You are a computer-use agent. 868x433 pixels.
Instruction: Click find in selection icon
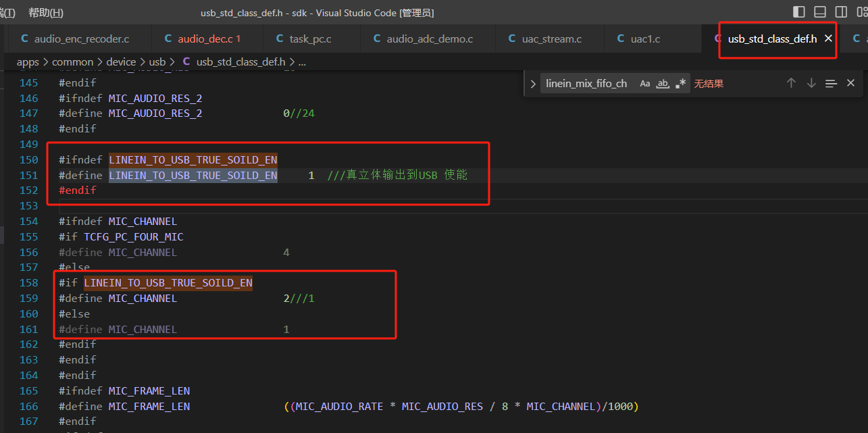click(832, 84)
